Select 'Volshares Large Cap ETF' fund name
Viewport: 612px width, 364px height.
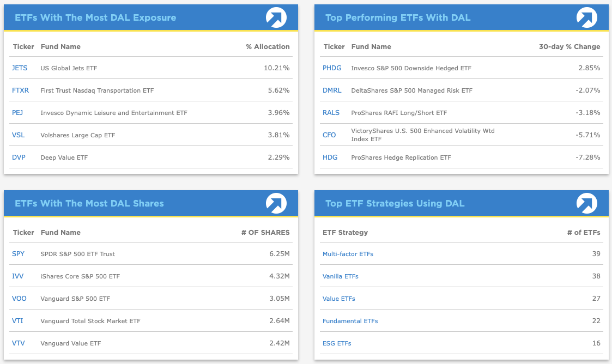[x=78, y=135]
